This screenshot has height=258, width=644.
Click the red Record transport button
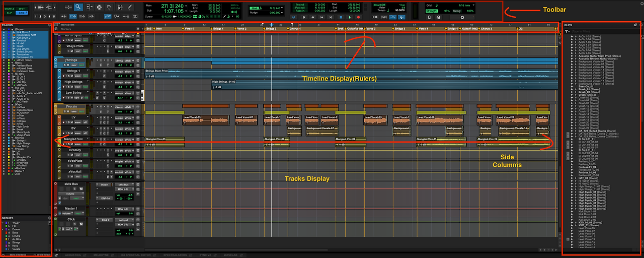point(358,17)
